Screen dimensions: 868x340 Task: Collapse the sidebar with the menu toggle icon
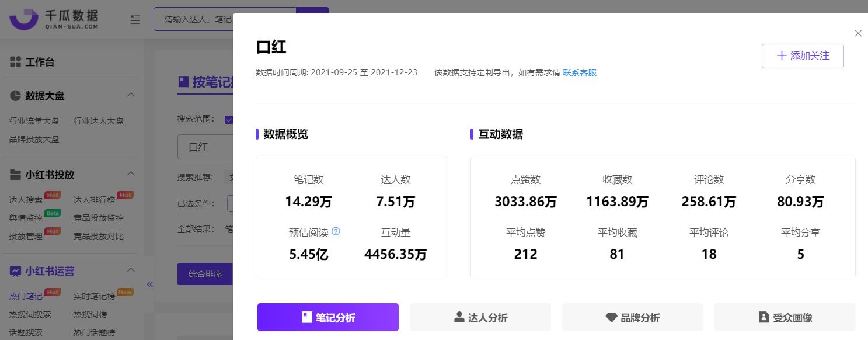click(135, 19)
